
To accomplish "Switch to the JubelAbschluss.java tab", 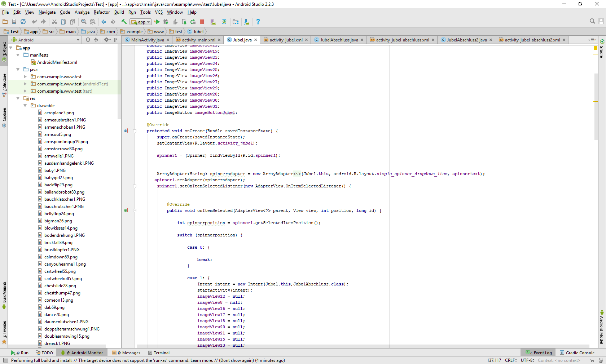I will coord(339,40).
